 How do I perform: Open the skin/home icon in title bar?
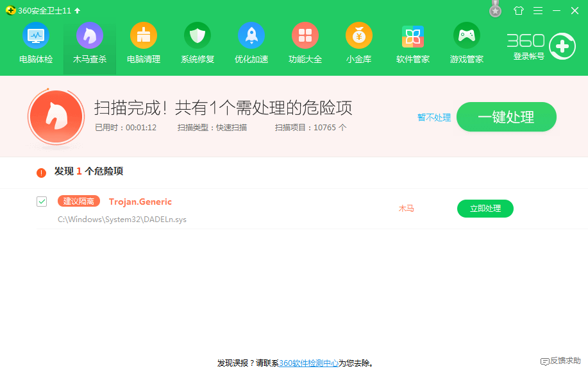519,10
